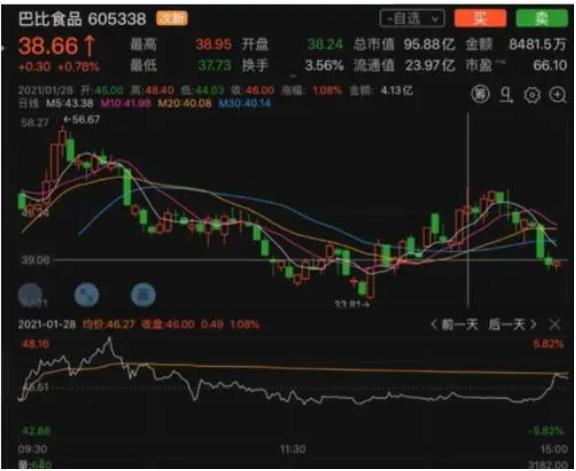Click the 09:30 time axis label
This screenshot has height=471, width=576.
click(32, 449)
